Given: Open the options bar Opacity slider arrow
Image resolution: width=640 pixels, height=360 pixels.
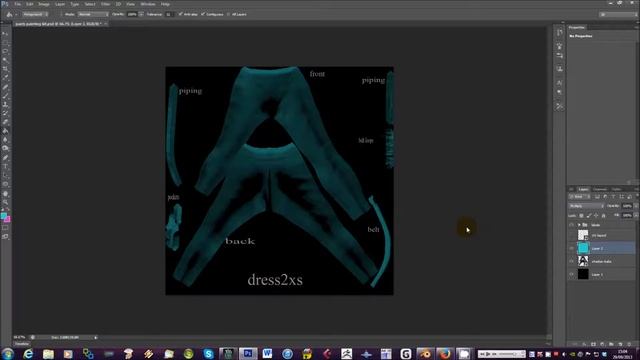Looking at the screenshot, I should [141, 14].
